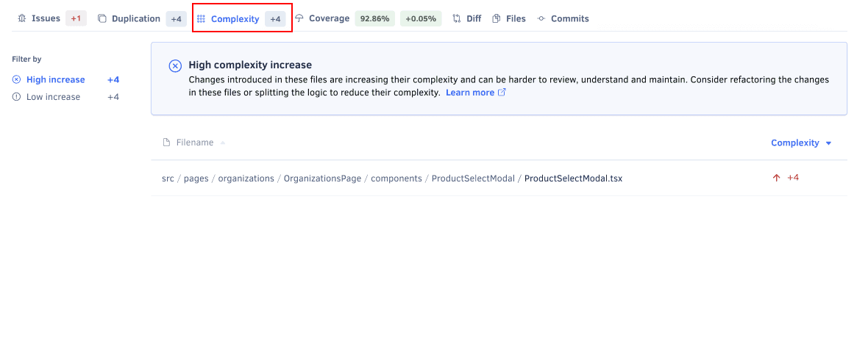Click the external link icon after Learn more
This screenshot has width=868, height=357.
pos(502,93)
